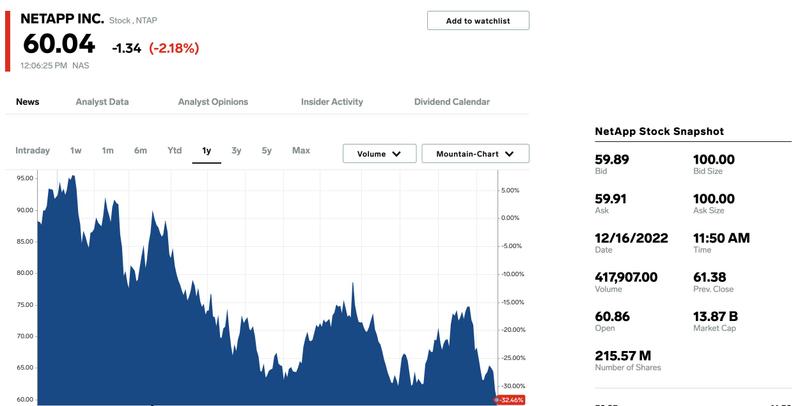This screenshot has height=406, width=800.
Task: Choose the 6m chart range
Action: pyautogui.click(x=140, y=150)
